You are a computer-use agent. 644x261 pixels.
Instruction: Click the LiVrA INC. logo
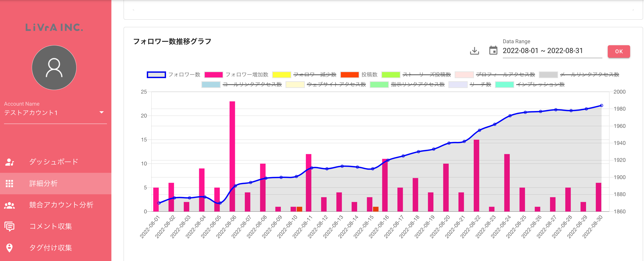54,28
